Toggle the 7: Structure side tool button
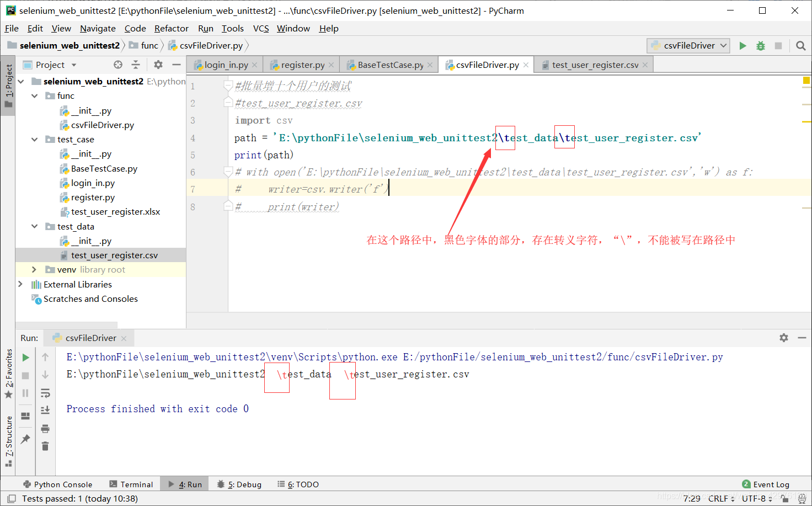Screen dimensions: 812x506 click(x=8, y=441)
